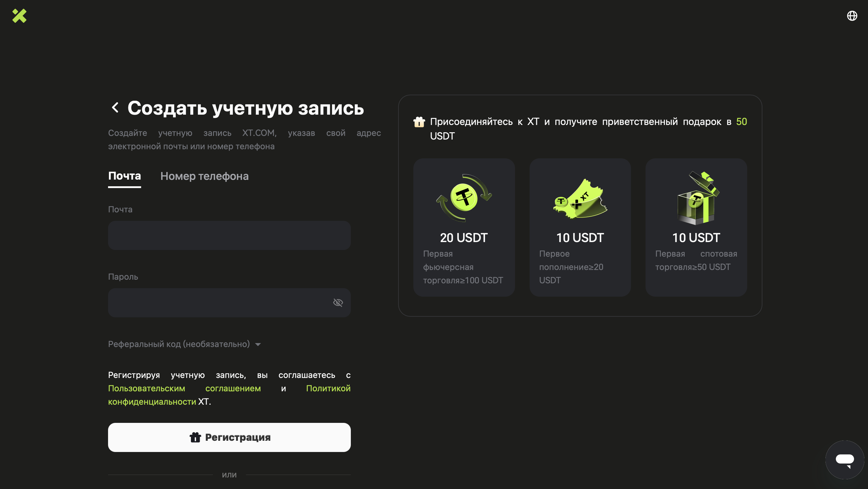Click the XT logo in the header
The image size is (868, 489).
[19, 16]
